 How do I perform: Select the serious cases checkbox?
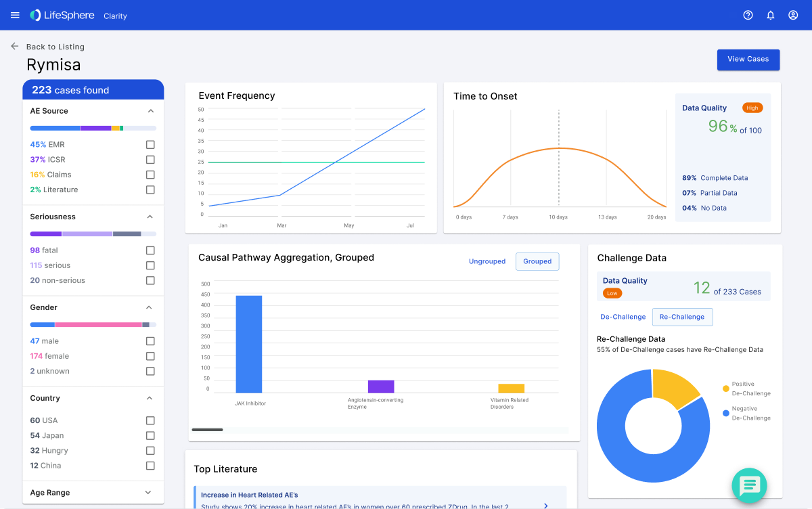pos(150,265)
